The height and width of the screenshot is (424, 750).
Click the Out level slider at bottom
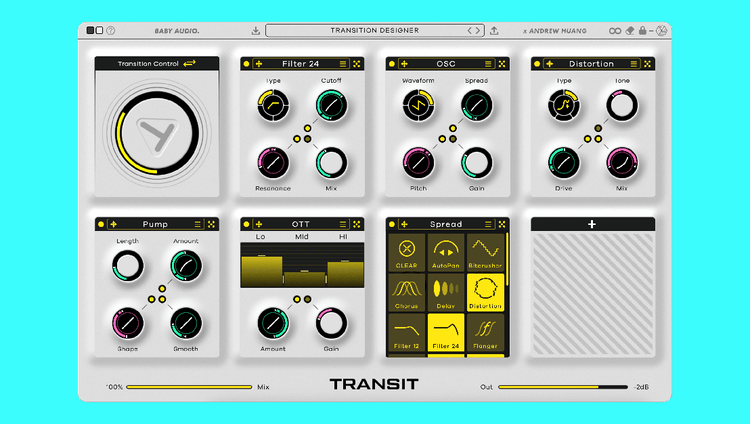point(563,387)
